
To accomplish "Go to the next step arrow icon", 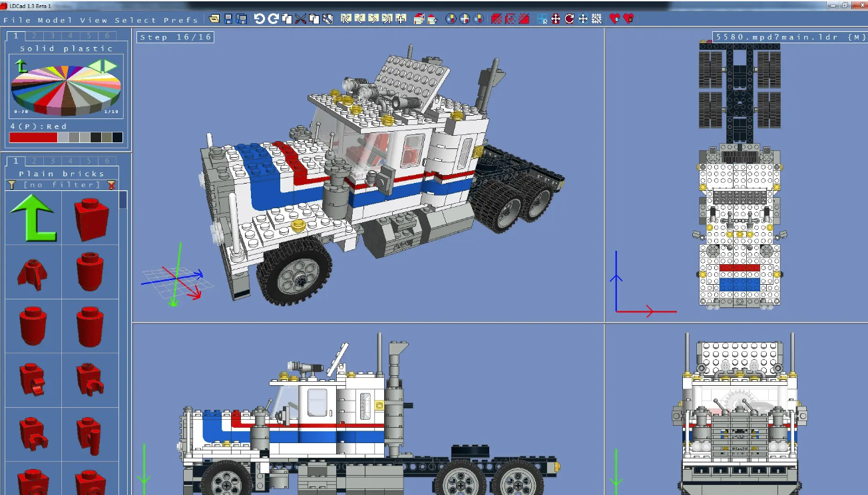I will (x=373, y=19).
